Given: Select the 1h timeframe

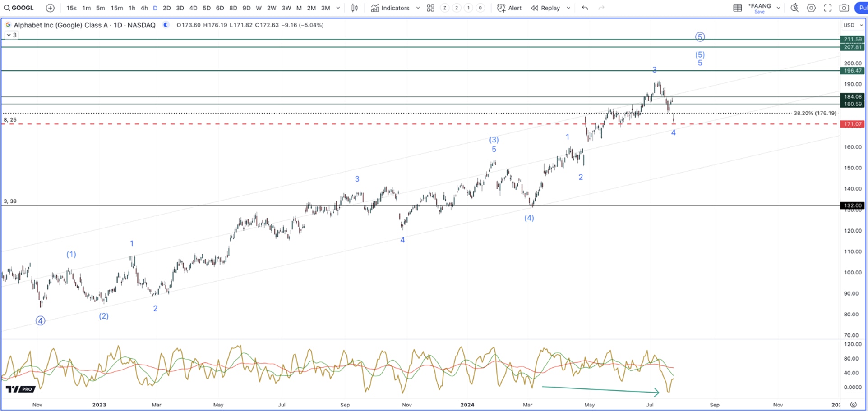Looking at the screenshot, I should 132,8.
